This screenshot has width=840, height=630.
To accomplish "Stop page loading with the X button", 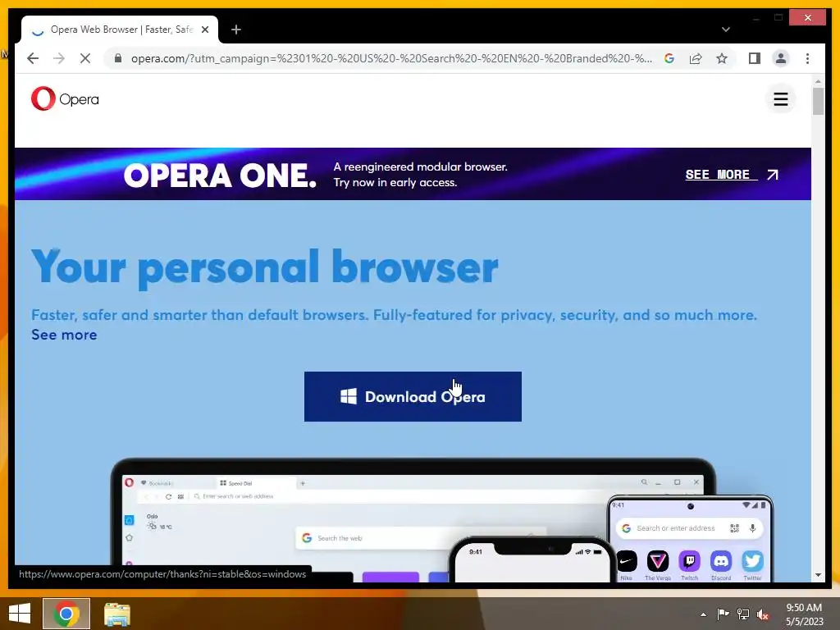I will [85, 58].
